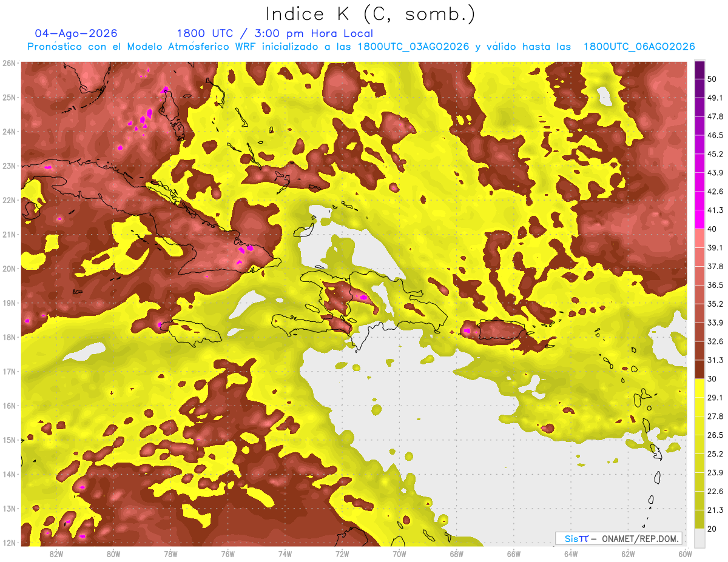This screenshot has width=728, height=562.
Task: Click the color bar value 37.8
Action: pos(715,266)
